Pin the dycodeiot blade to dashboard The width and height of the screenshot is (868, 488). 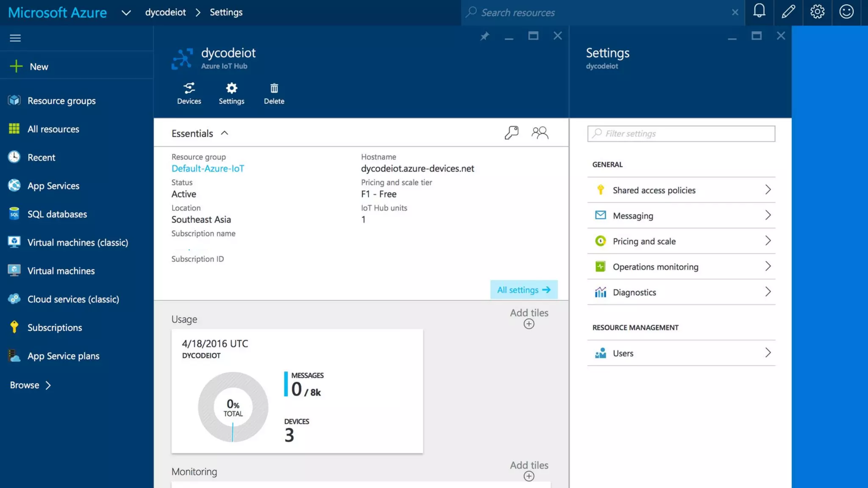[x=484, y=36]
